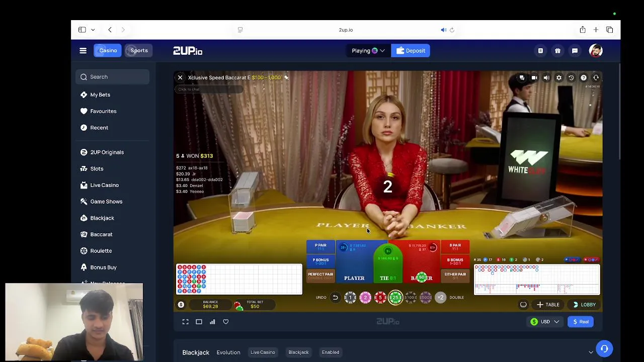Return to the LOBBY
Image resolution: width=644 pixels, height=362 pixels.
pos(584,305)
